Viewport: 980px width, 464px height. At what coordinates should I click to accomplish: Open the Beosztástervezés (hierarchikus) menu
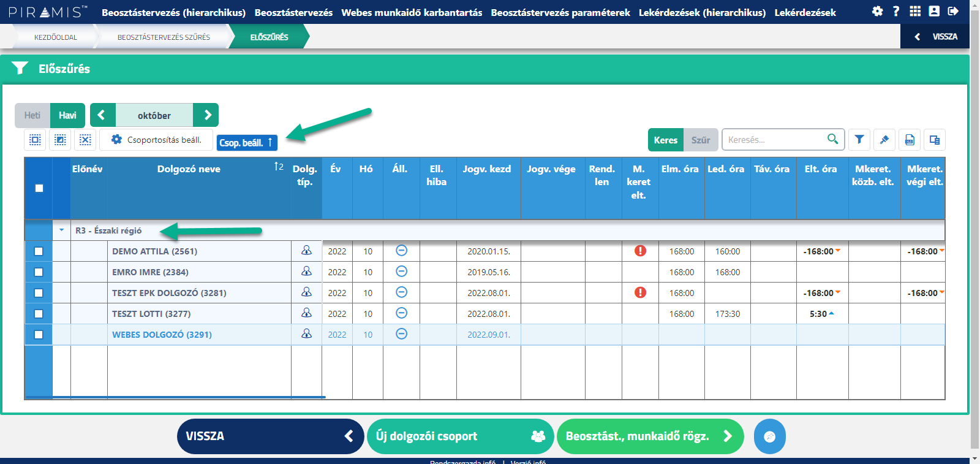(x=173, y=12)
